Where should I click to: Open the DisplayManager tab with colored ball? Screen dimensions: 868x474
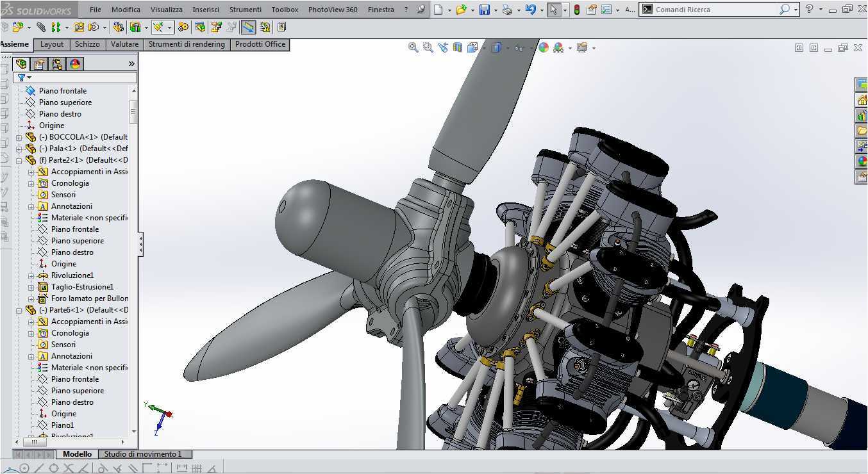coord(75,64)
